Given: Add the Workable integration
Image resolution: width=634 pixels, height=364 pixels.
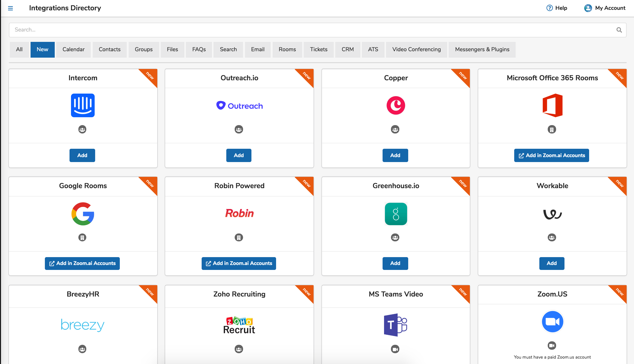Looking at the screenshot, I should (552, 263).
